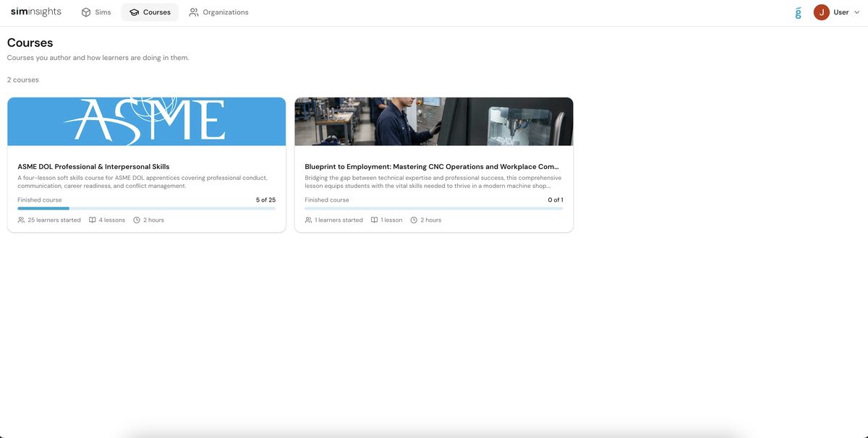Click the ASME course description text
This screenshot has width=868, height=438.
pyautogui.click(x=142, y=181)
